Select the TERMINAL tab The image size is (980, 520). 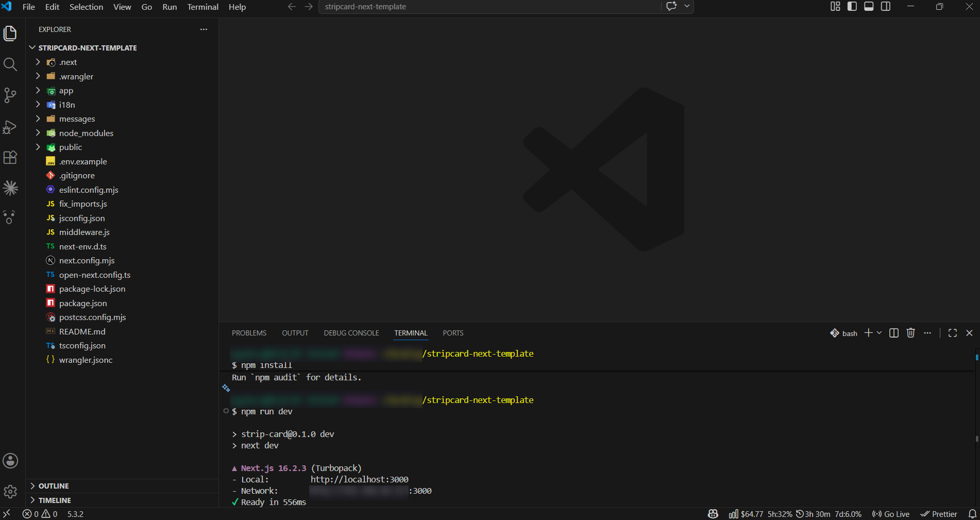[x=411, y=333]
